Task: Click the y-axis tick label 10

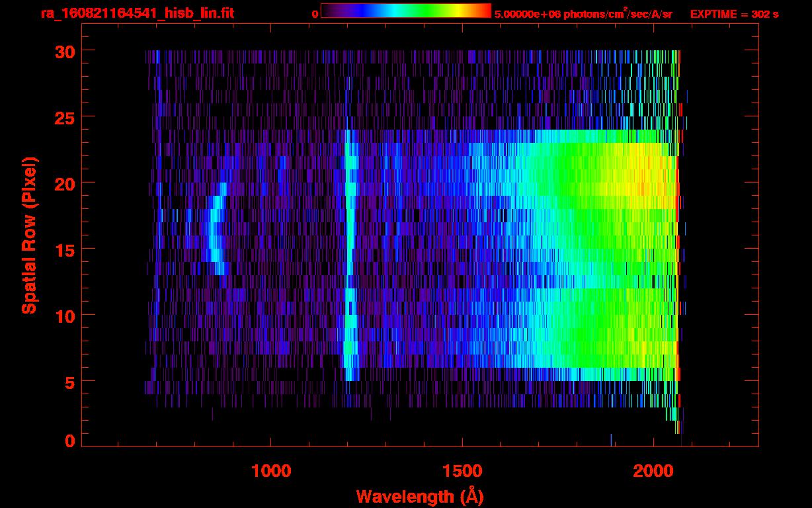Action: click(65, 316)
